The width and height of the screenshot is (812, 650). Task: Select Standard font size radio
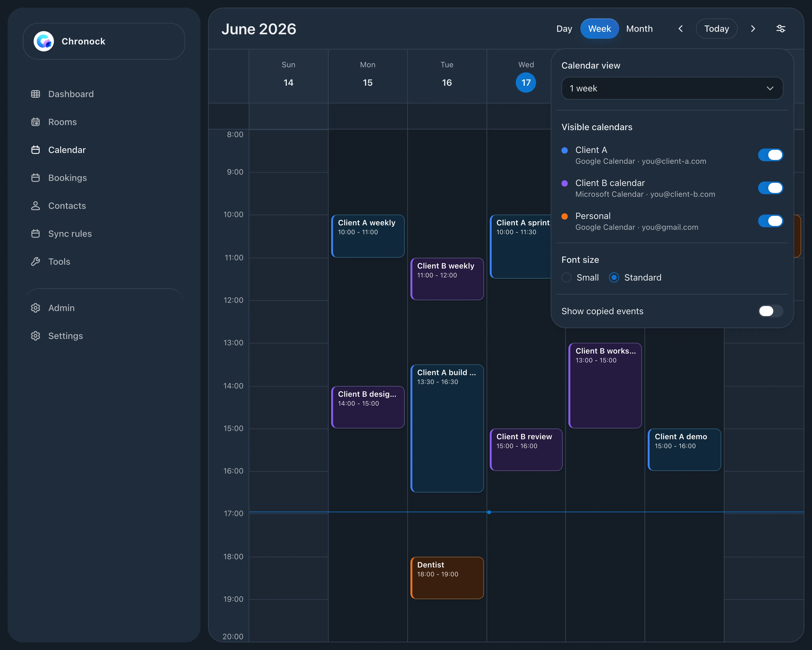coord(614,278)
